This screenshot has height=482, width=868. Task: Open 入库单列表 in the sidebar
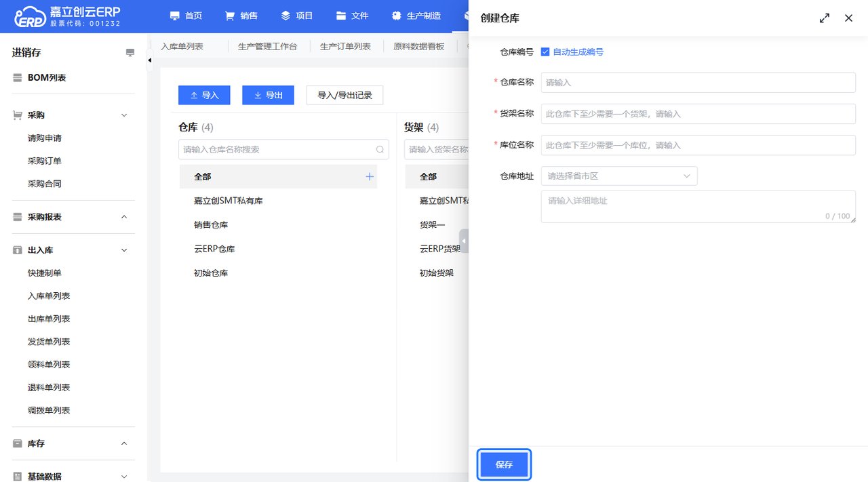pos(49,296)
